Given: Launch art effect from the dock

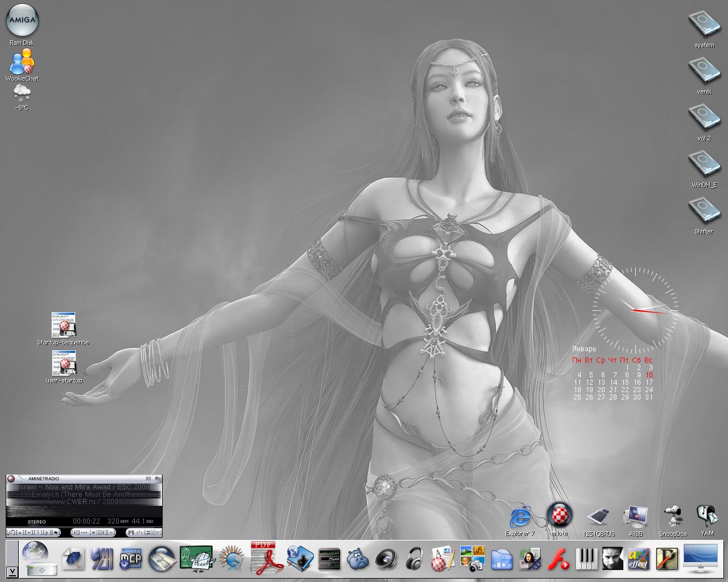Looking at the screenshot, I should pyautogui.click(x=638, y=560).
